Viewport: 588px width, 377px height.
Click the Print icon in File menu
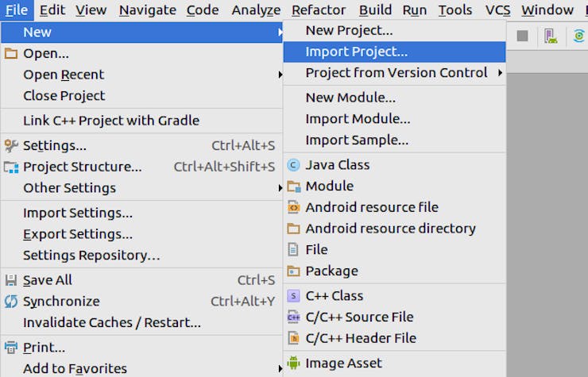click(11, 348)
